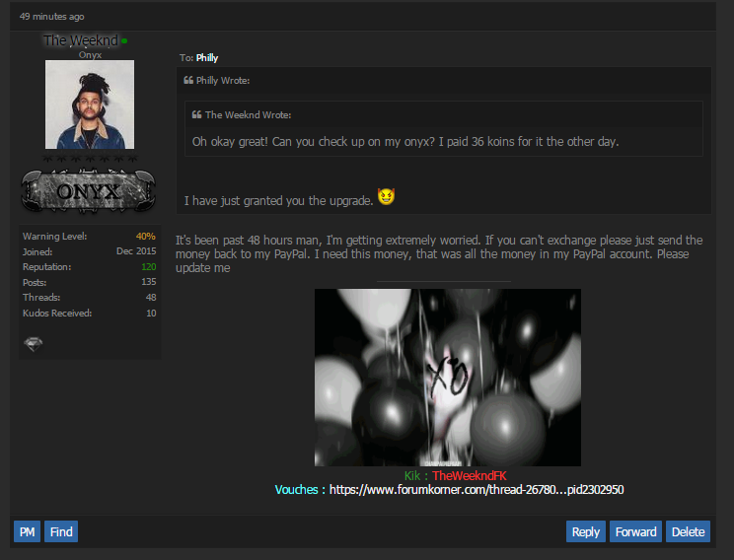Click the devil smiley emoji

click(x=386, y=196)
